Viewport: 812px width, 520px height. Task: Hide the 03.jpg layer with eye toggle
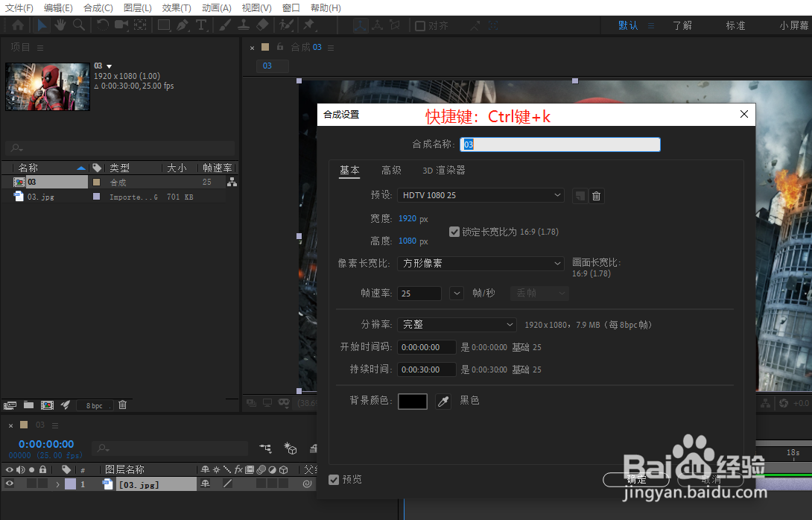(x=10, y=483)
